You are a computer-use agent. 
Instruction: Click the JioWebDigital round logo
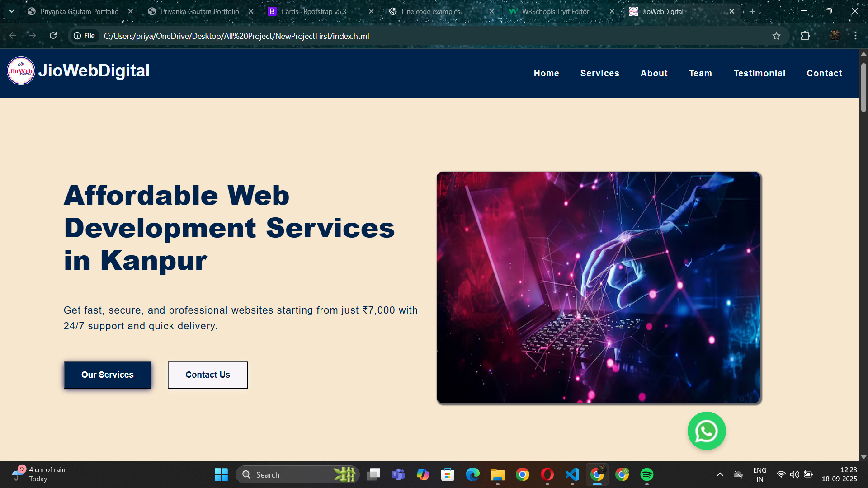pyautogui.click(x=21, y=70)
